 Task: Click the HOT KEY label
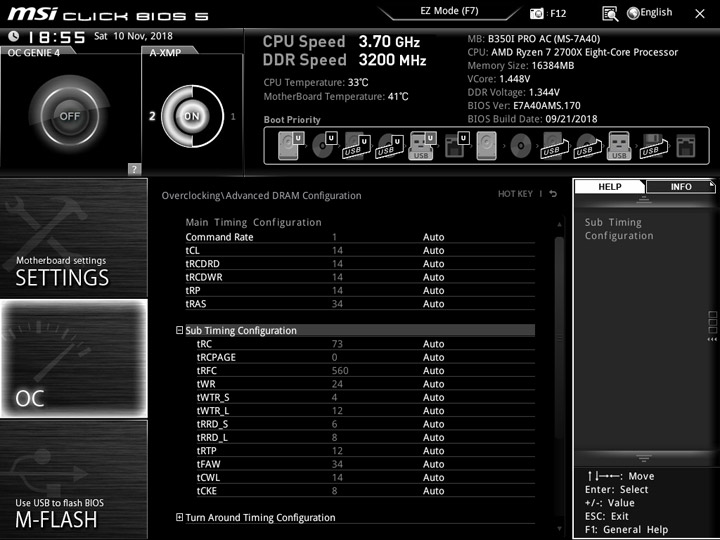click(x=515, y=194)
